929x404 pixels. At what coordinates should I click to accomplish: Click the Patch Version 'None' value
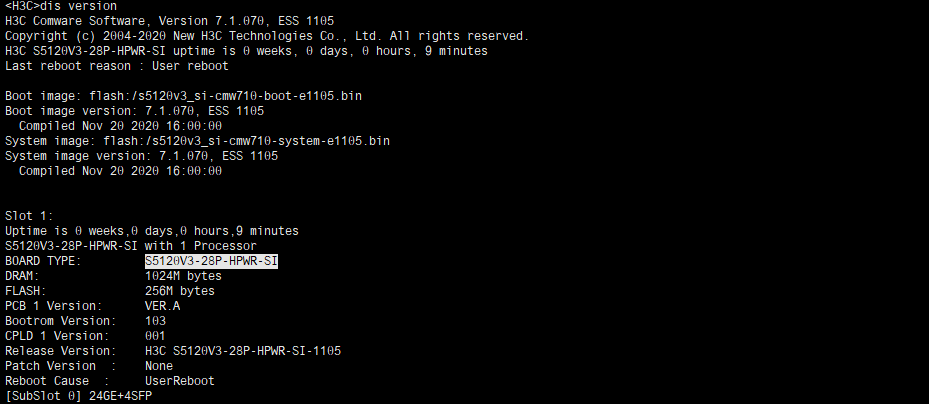click(x=159, y=366)
